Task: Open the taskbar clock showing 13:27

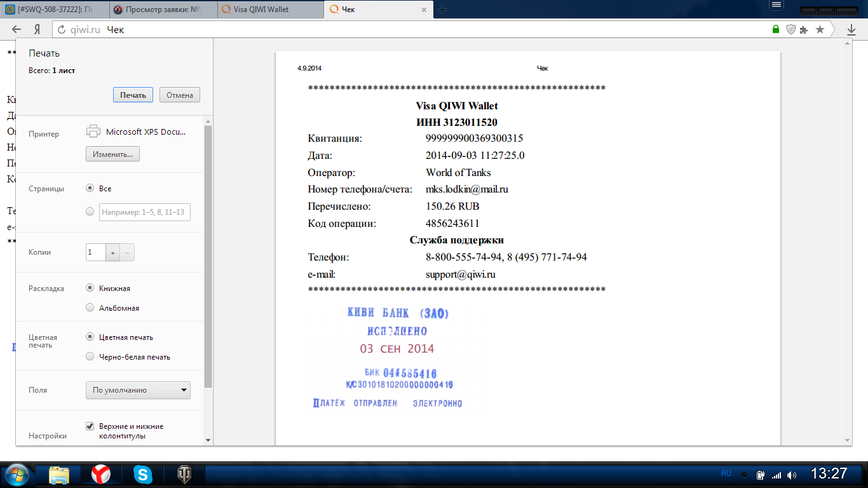Action: click(829, 473)
